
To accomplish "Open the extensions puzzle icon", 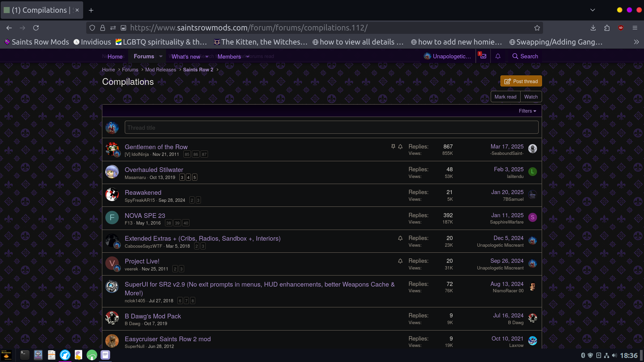I will pyautogui.click(x=607, y=28).
